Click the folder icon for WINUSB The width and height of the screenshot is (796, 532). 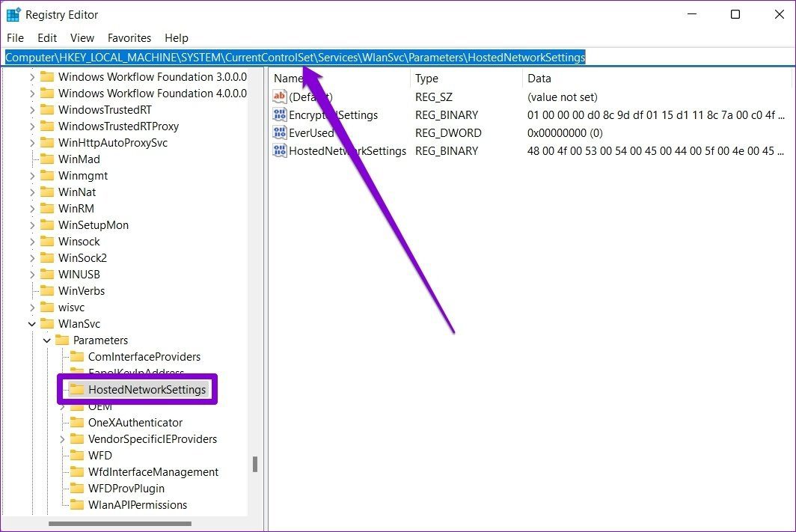tap(47, 274)
